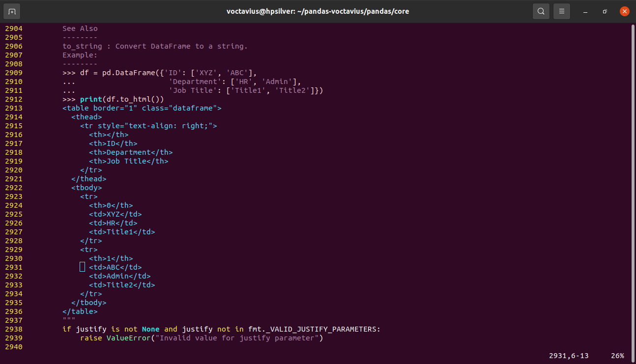Open the hamburger menu in the title bar
Image resolution: width=636 pixels, height=364 pixels.
click(x=562, y=11)
